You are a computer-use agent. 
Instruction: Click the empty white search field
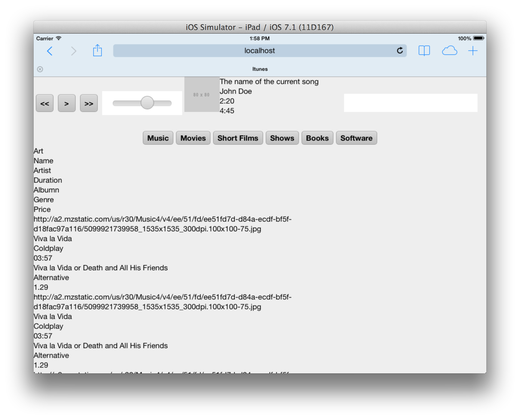[x=410, y=103]
